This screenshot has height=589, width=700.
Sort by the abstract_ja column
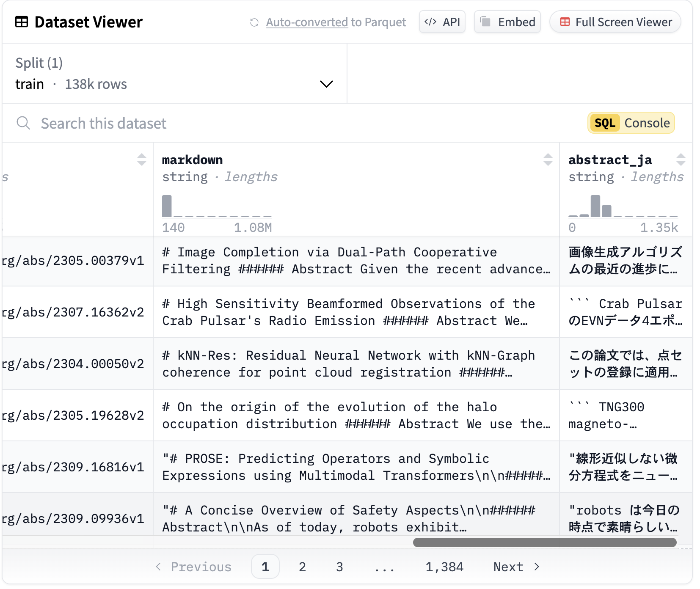(681, 160)
